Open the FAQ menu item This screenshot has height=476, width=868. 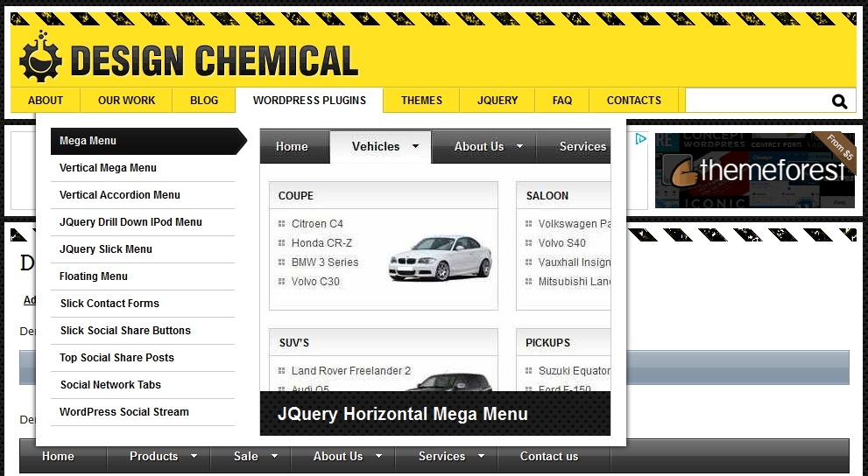tap(561, 101)
